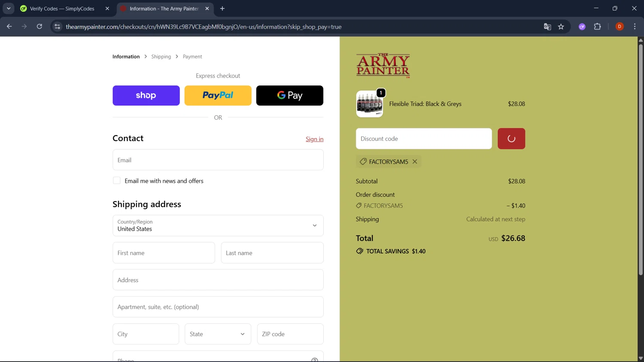View site information icon in address bar
This screenshot has width=644, height=362.
(x=57, y=27)
